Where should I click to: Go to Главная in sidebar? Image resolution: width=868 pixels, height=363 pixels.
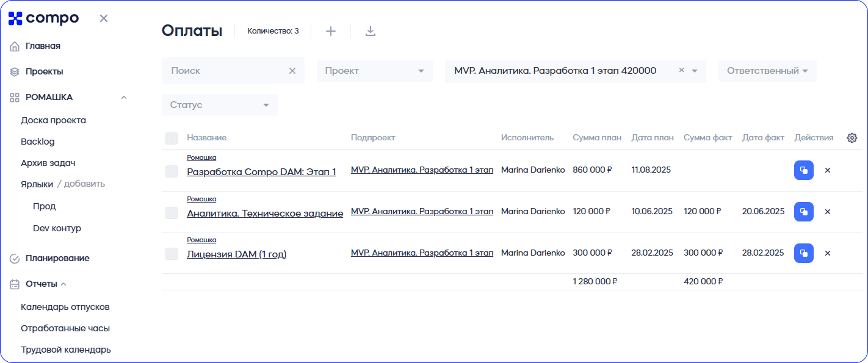42,46
